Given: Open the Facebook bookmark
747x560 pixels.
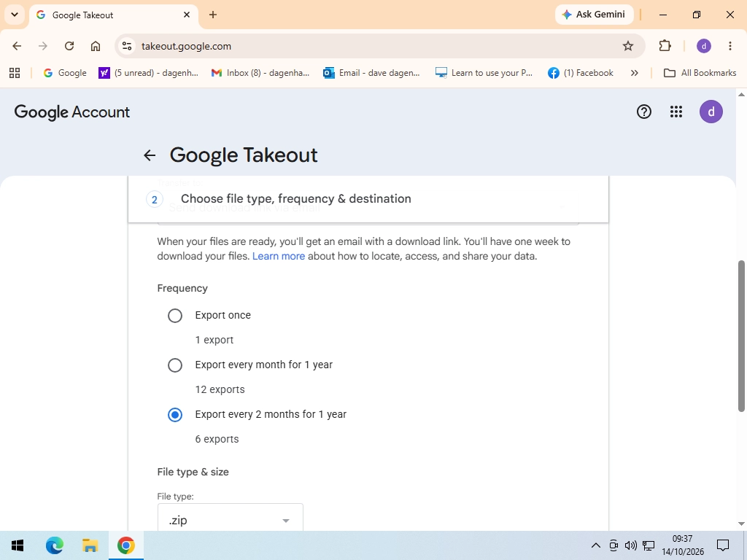Looking at the screenshot, I should (580, 73).
